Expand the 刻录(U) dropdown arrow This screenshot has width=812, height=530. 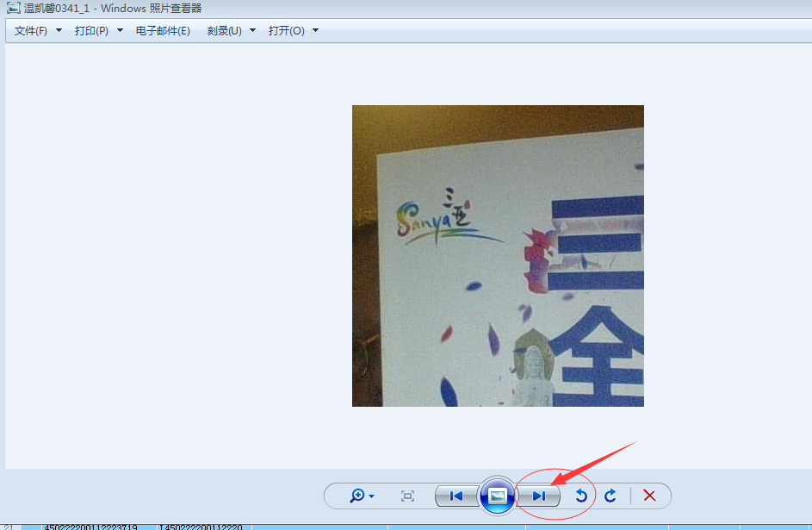pyautogui.click(x=252, y=30)
